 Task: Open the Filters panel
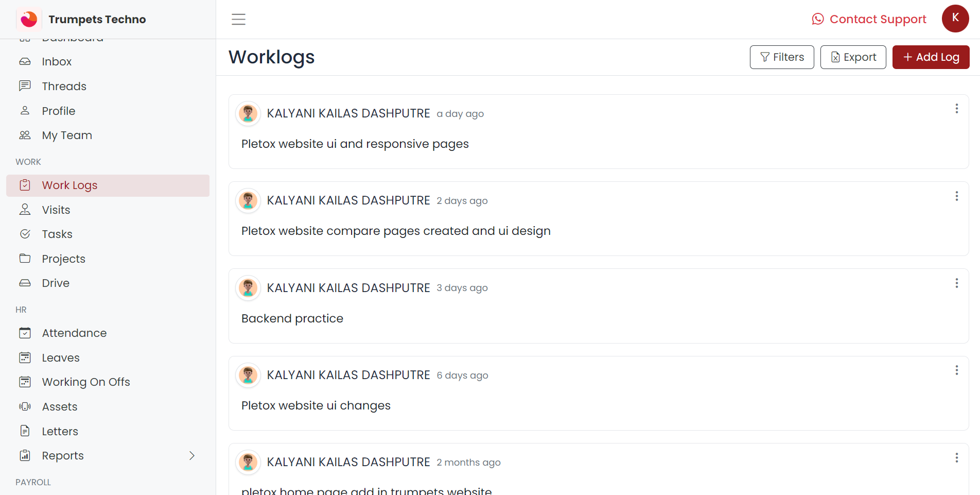click(x=781, y=57)
